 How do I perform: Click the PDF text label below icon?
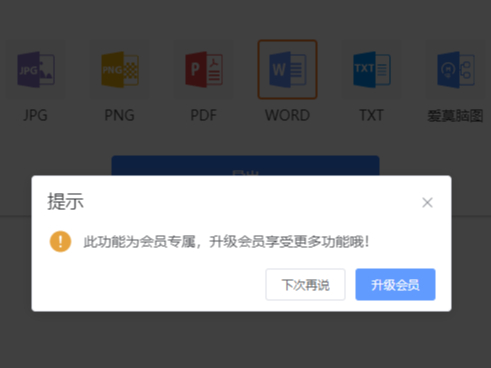point(203,115)
